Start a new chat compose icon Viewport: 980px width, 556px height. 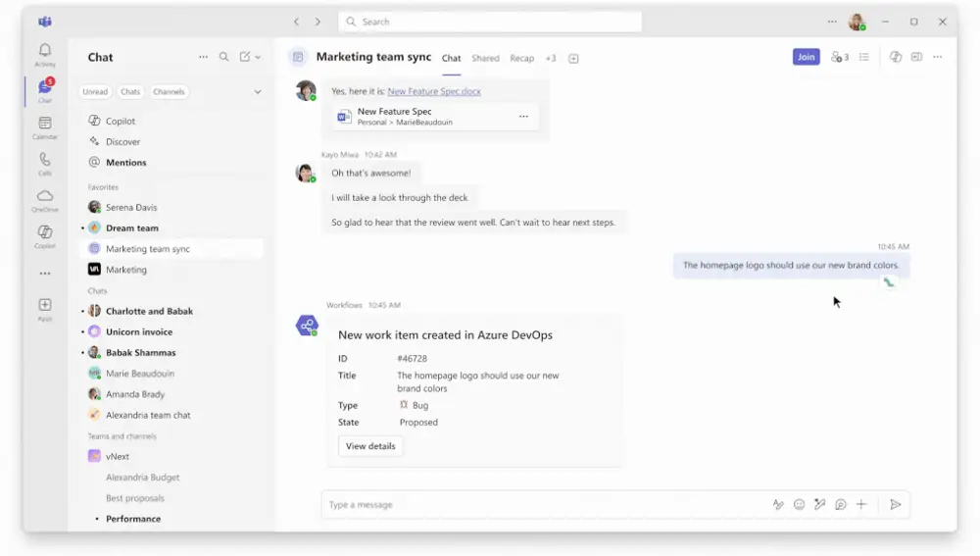tap(244, 57)
